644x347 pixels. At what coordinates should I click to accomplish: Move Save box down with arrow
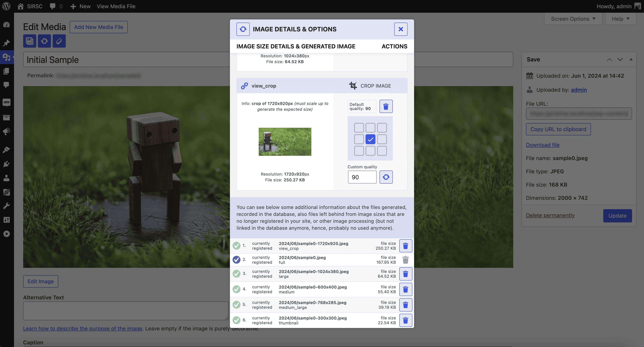[x=620, y=60]
